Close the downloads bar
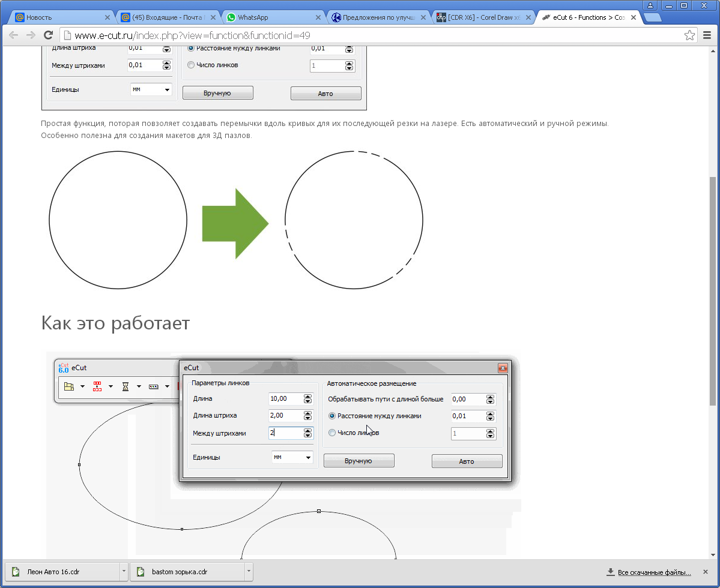The image size is (720, 588). pos(706,571)
